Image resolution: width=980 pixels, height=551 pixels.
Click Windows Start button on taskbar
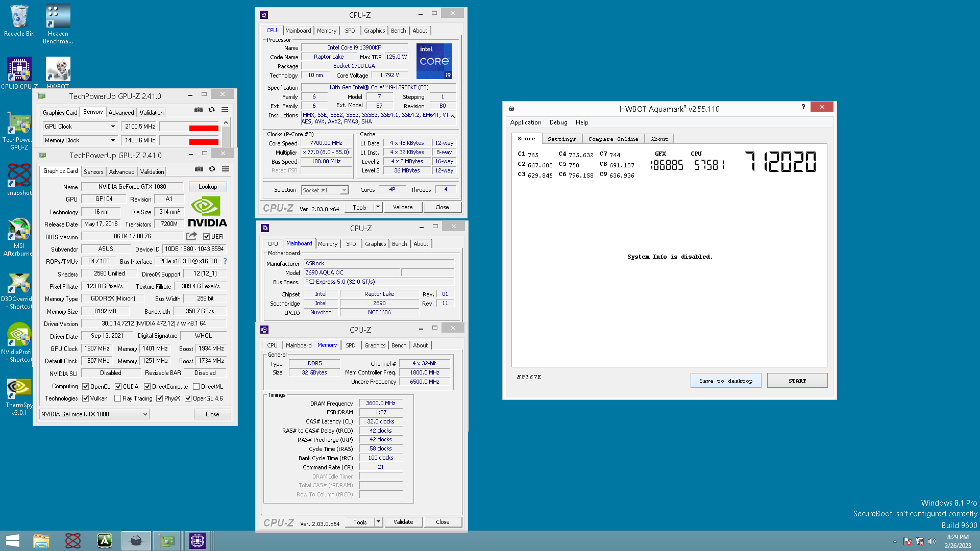tap(13, 541)
